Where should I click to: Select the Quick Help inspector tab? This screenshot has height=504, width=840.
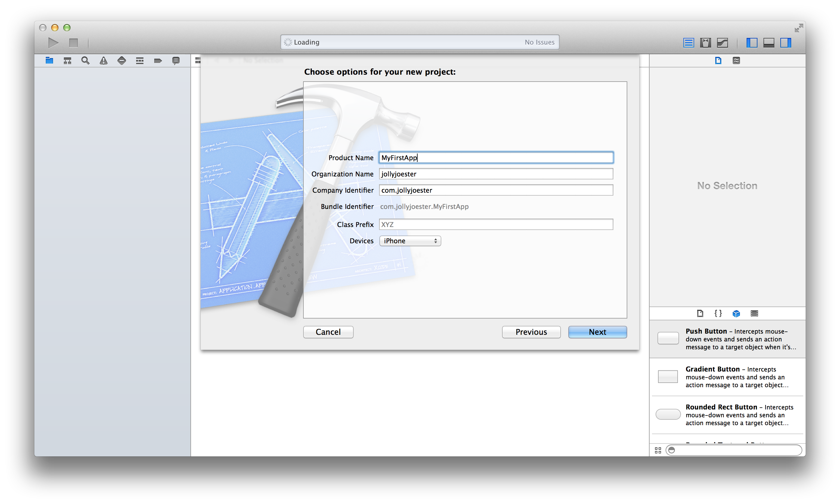click(x=736, y=61)
